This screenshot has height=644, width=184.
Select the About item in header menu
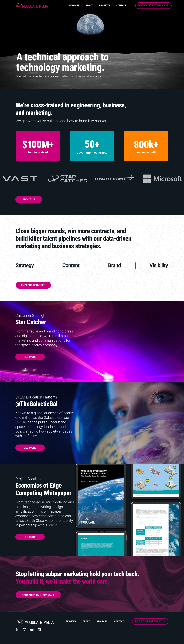point(89,5)
